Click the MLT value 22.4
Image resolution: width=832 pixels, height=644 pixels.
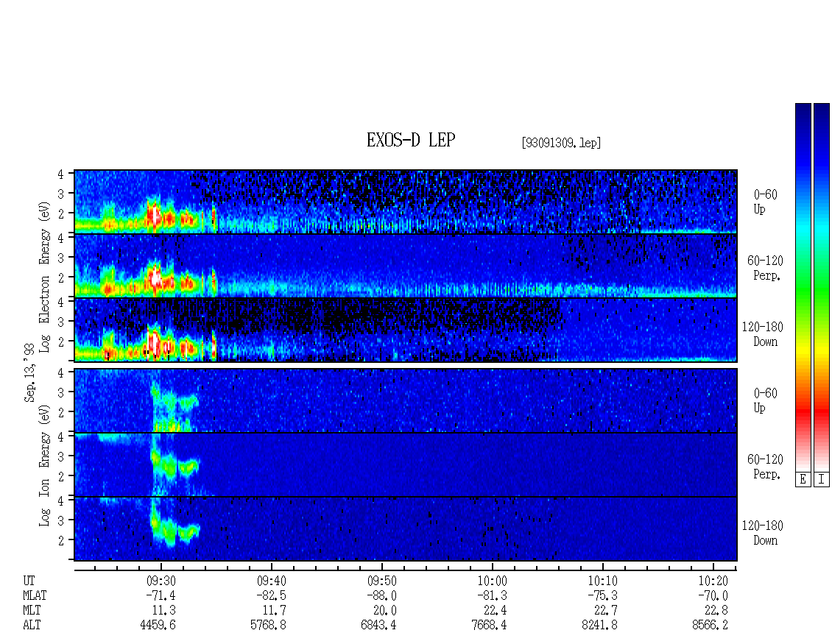coord(495,611)
